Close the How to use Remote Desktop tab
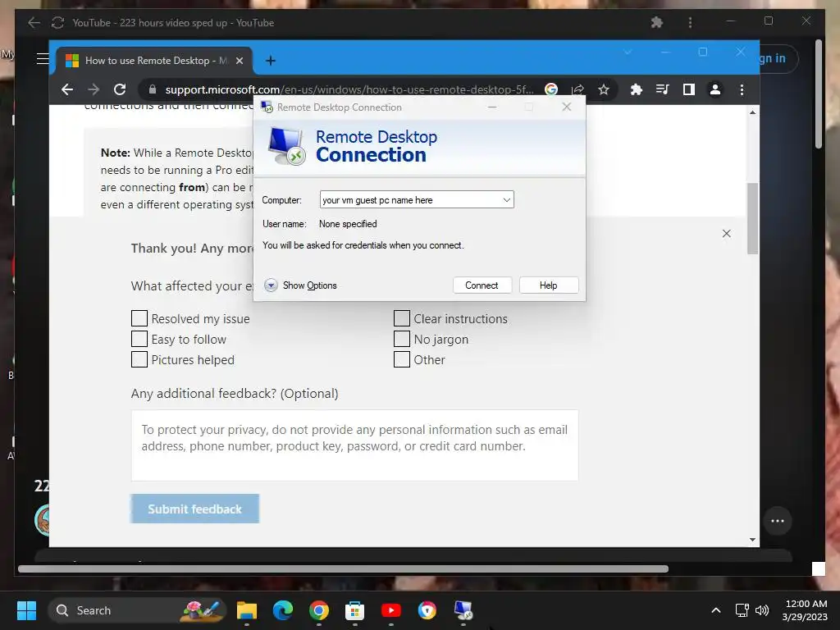 (x=240, y=61)
